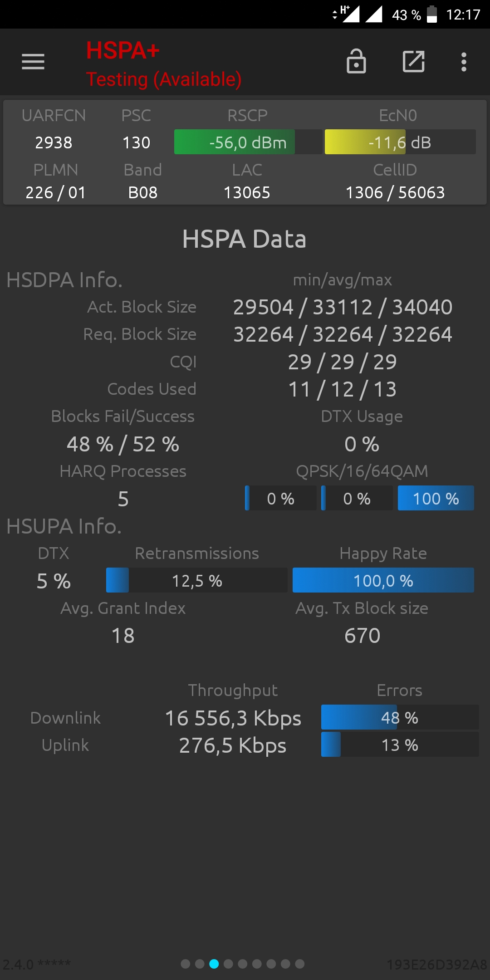Screen dimensions: 490x980
Task: Tap the Retransmissions 12,5 % bar
Action: [197, 580]
